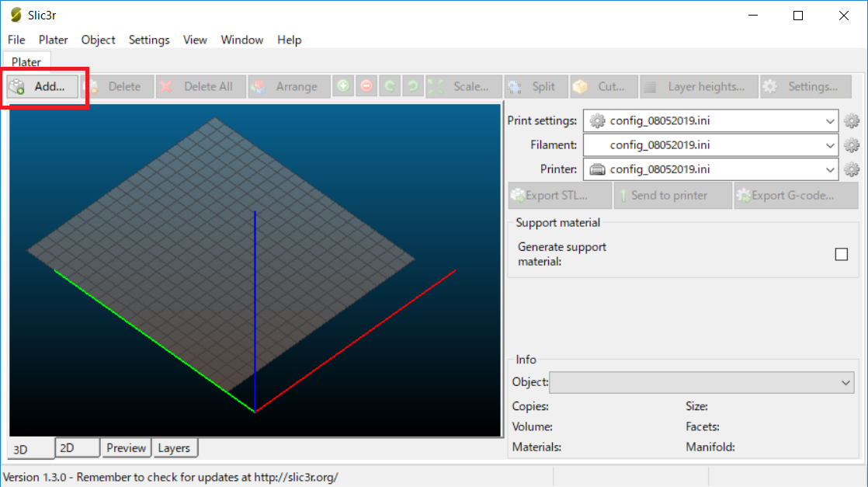Open the Help menu
This screenshot has width=868, height=487.
click(x=289, y=40)
